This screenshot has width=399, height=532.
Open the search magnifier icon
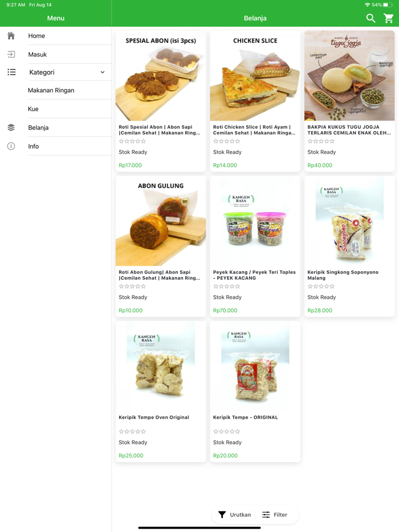[370, 18]
